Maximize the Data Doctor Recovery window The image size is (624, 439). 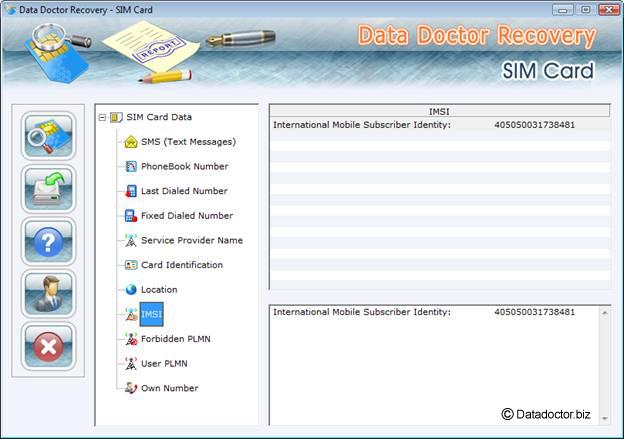(x=586, y=10)
